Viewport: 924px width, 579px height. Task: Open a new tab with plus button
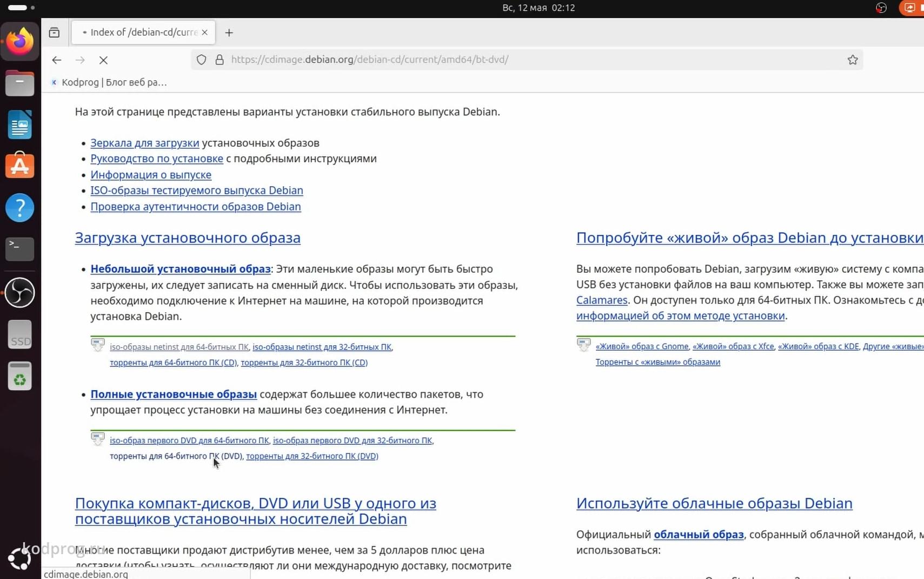click(x=229, y=32)
